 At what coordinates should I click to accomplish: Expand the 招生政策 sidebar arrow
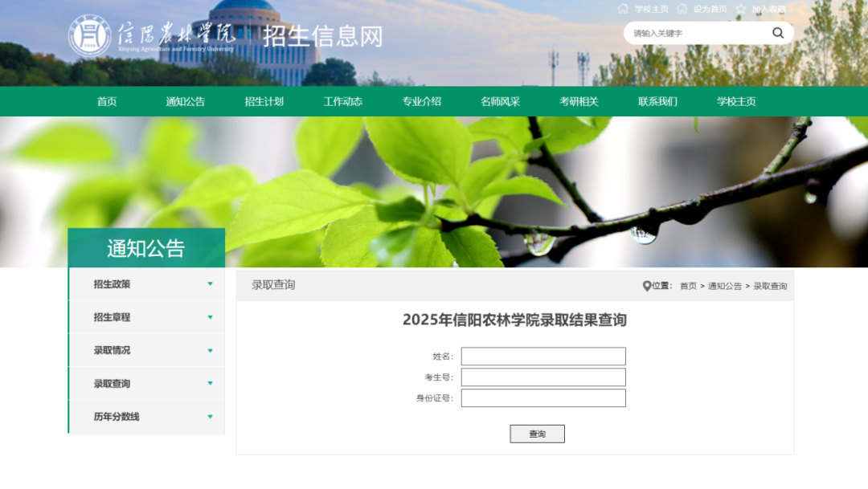pos(210,284)
